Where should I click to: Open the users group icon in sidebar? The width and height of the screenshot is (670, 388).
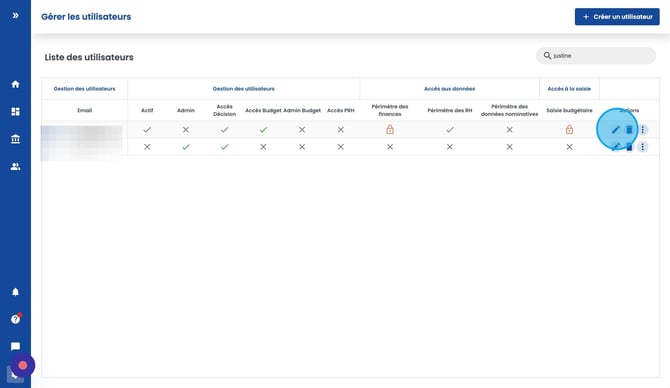tap(15, 167)
